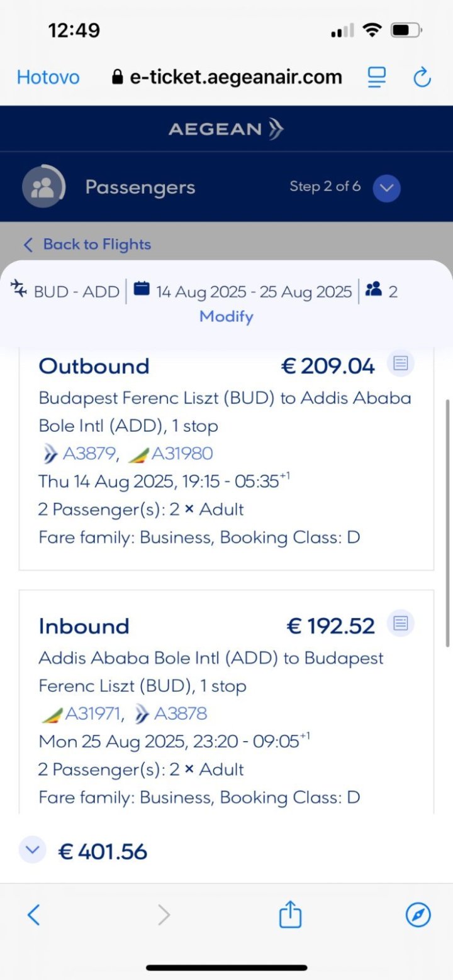The height and width of the screenshot is (980, 453).
Task: Tap the Aegean logo
Action: (x=226, y=129)
